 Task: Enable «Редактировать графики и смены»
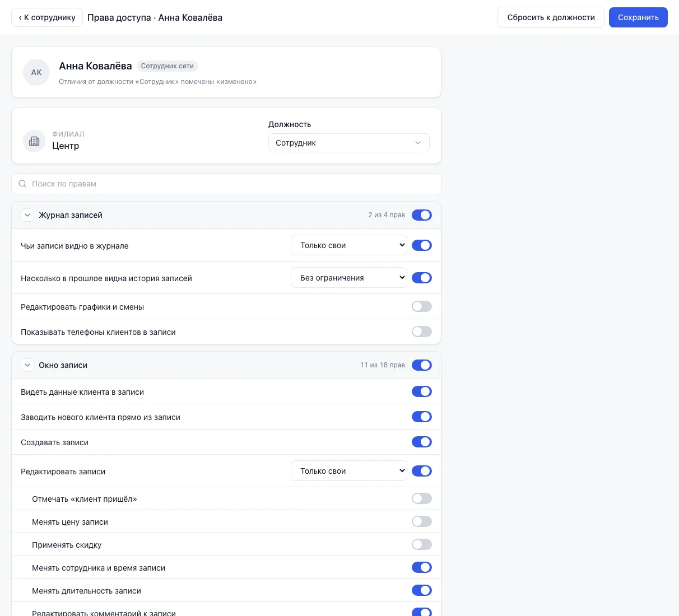pos(422,306)
